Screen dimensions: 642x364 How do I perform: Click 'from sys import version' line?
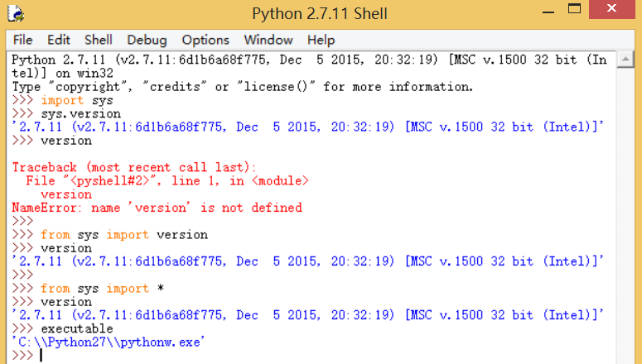coord(109,235)
